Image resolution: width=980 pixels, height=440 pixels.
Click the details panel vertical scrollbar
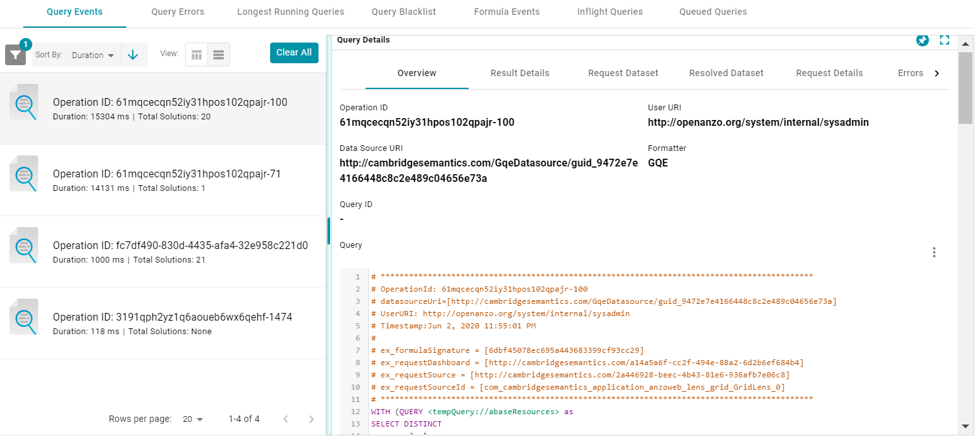point(965,88)
